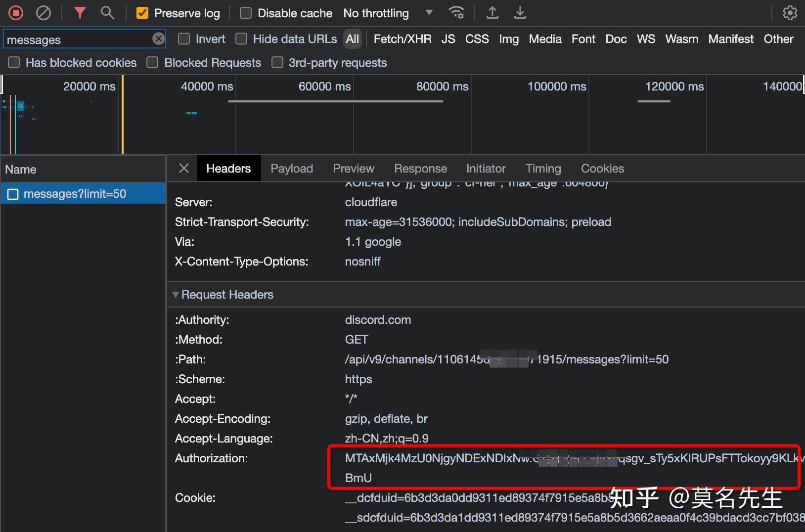This screenshot has height=532, width=805.
Task: Stop recording network log
Action: click(16, 13)
